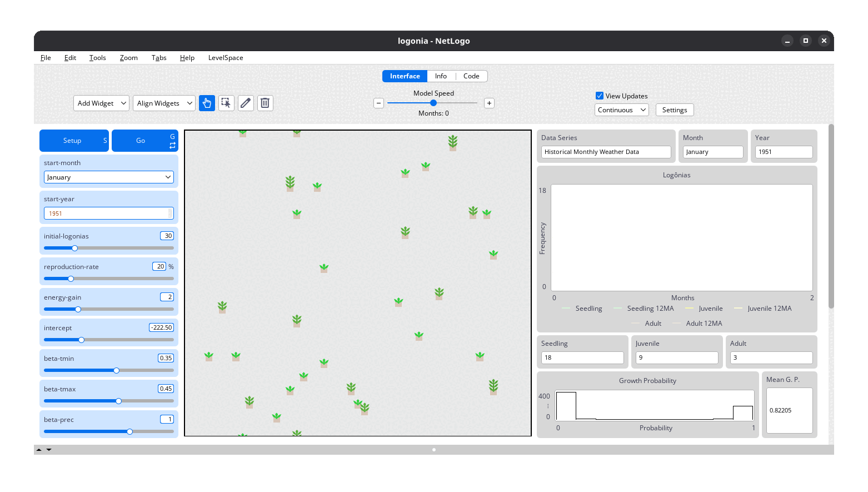Uncheck the View Updates checkbox
Viewport: 868px width, 492px height.
[x=600, y=96]
